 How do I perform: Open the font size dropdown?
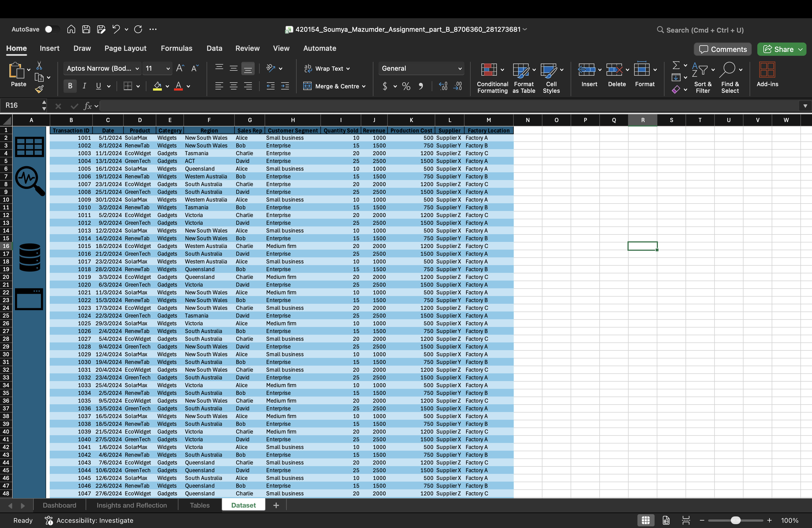(168, 68)
